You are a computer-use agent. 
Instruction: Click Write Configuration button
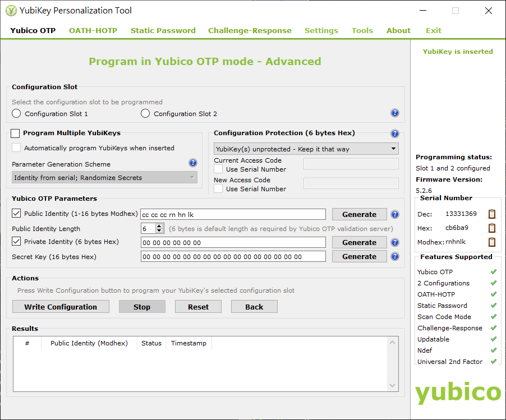pos(61,307)
